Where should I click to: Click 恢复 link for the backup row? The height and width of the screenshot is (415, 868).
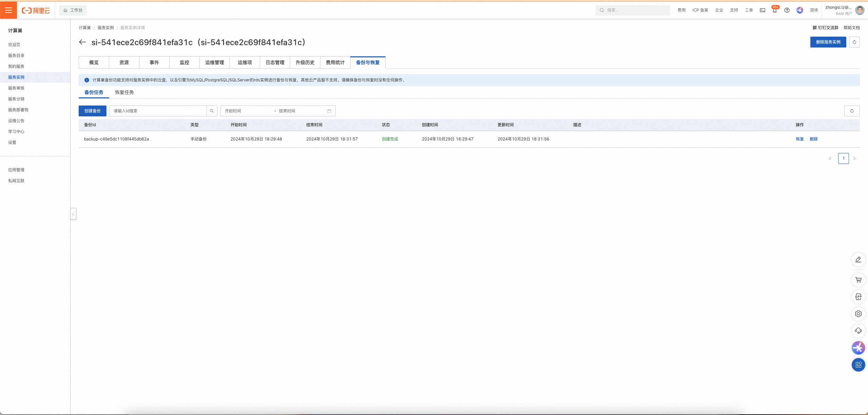click(x=800, y=139)
